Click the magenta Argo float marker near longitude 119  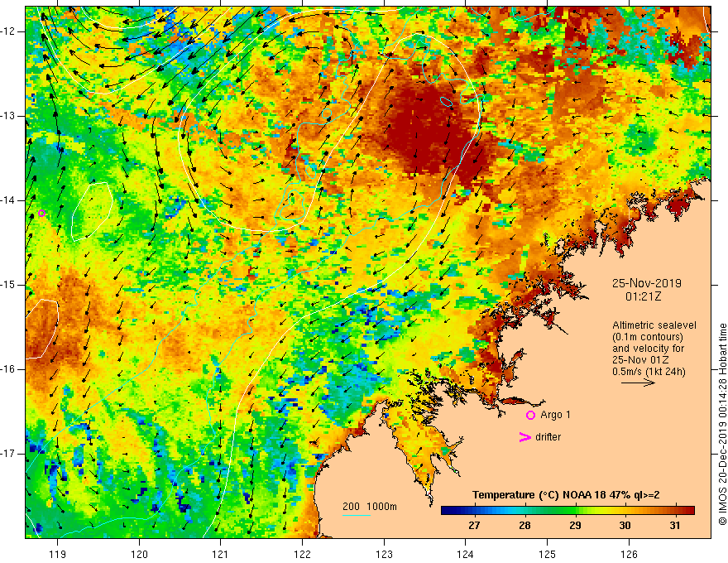pos(42,214)
